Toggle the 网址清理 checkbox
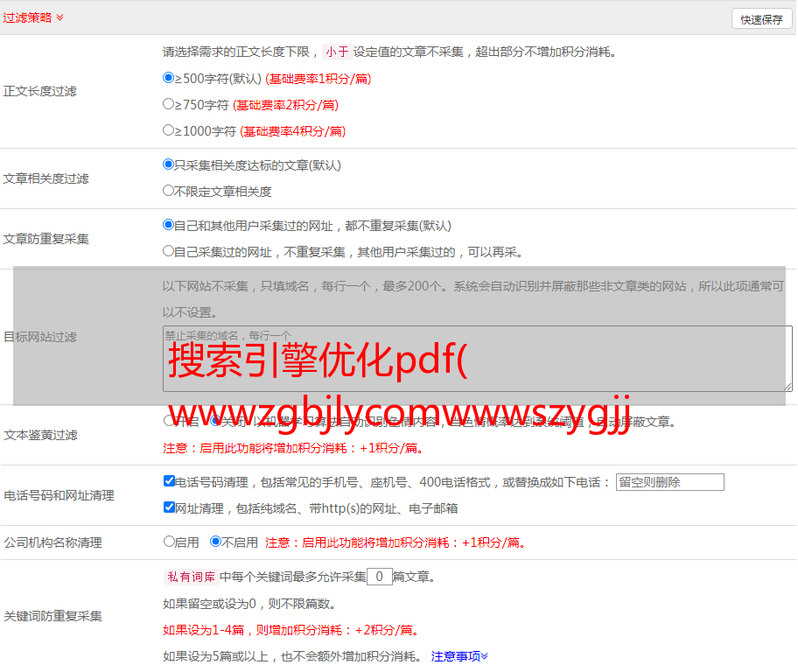This screenshot has width=798, height=672. click(169, 507)
